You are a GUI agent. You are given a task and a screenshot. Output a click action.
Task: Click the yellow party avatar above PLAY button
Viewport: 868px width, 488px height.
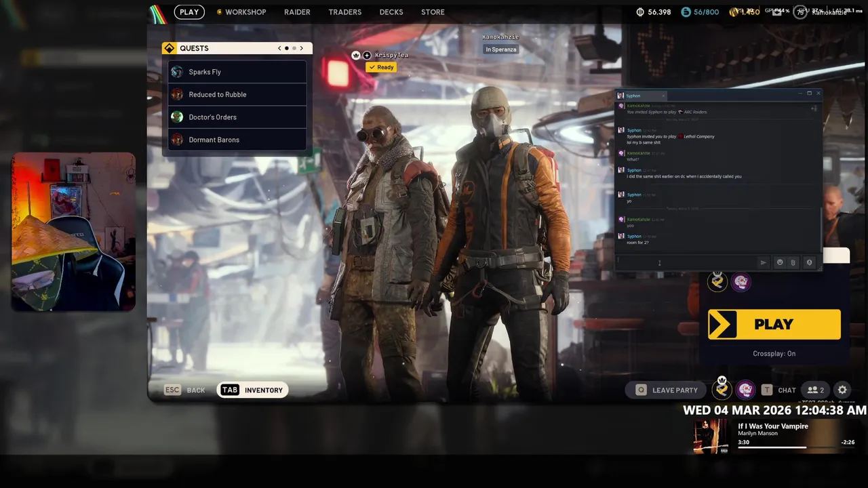coord(717,281)
